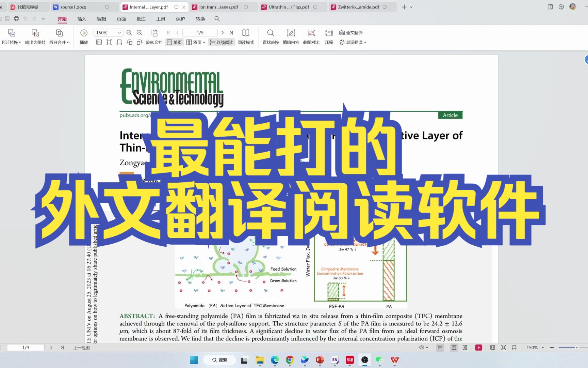Click the 1/9 page number field in ribbon

(200, 33)
